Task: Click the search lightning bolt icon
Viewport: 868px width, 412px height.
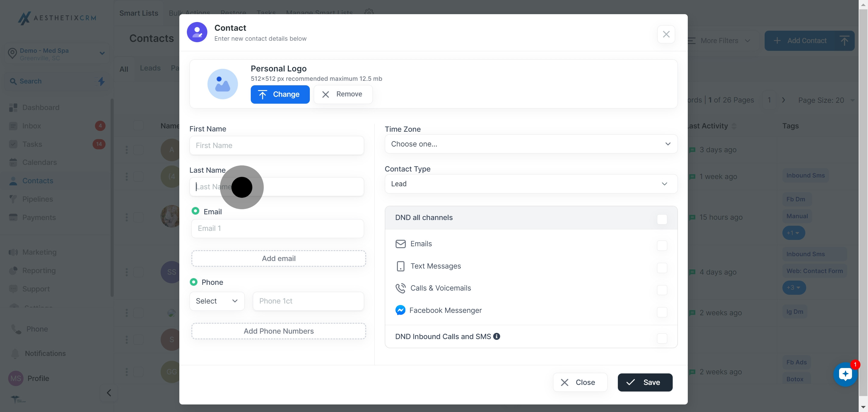Action: pos(101,81)
